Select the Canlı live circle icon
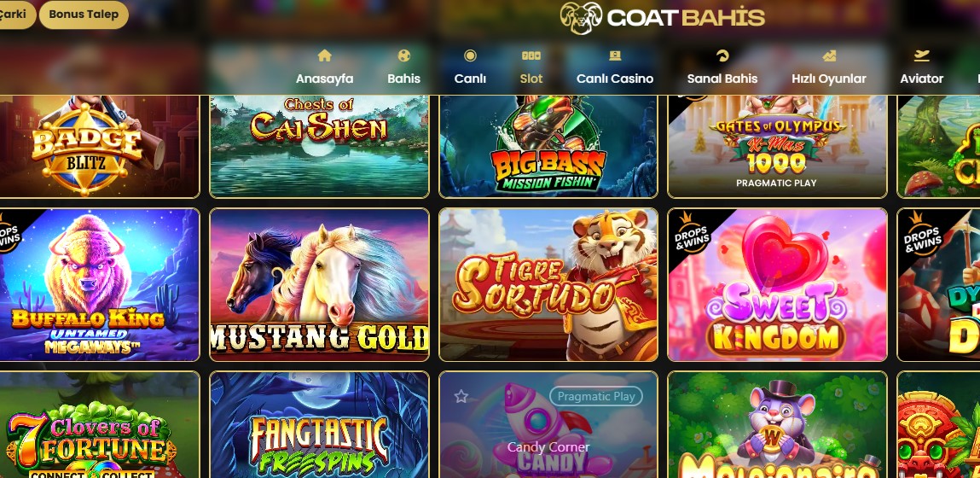Screen dimensions: 980x478 click(470, 55)
